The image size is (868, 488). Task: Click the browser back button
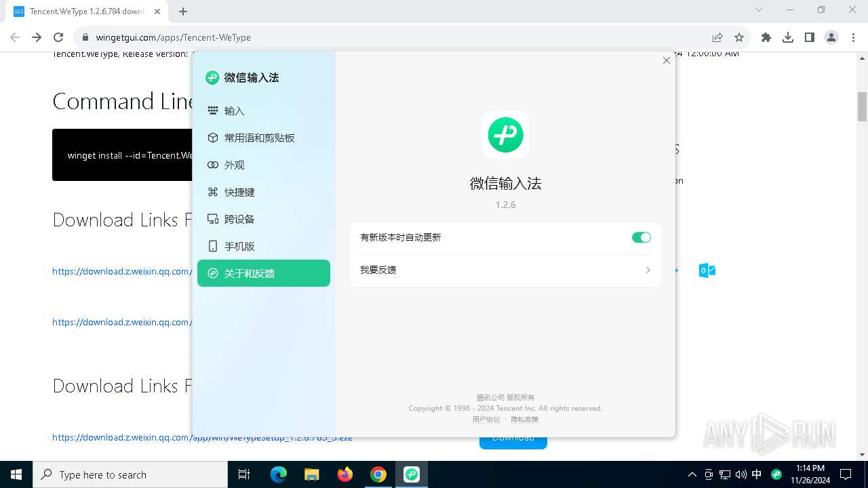(x=15, y=37)
